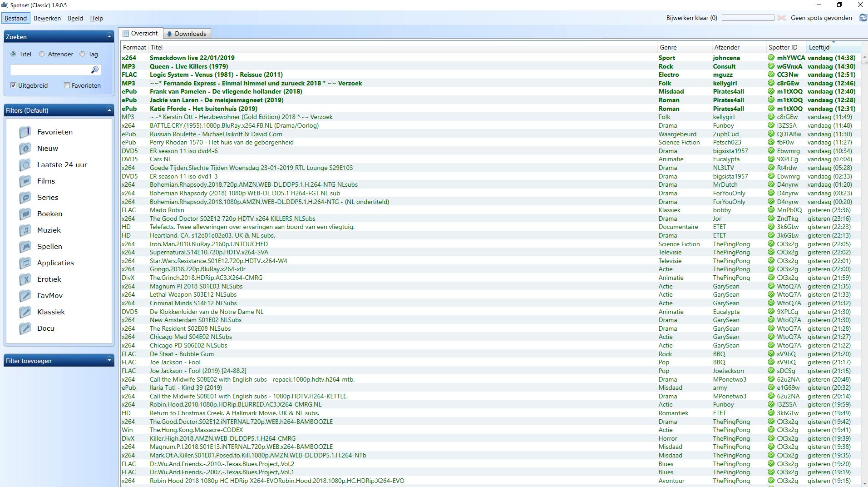The image size is (868, 487).
Task: Sort by the Genre column header
Action: pos(685,47)
